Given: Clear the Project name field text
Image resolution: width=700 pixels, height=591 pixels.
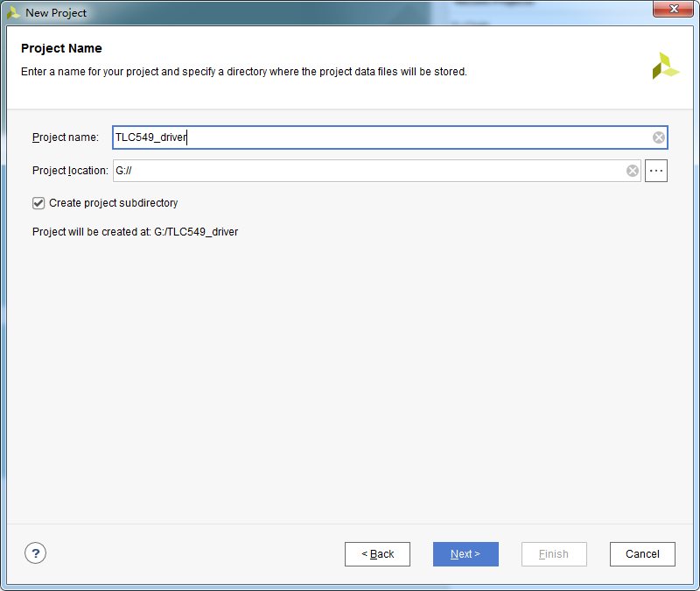Looking at the screenshot, I should click(x=659, y=137).
